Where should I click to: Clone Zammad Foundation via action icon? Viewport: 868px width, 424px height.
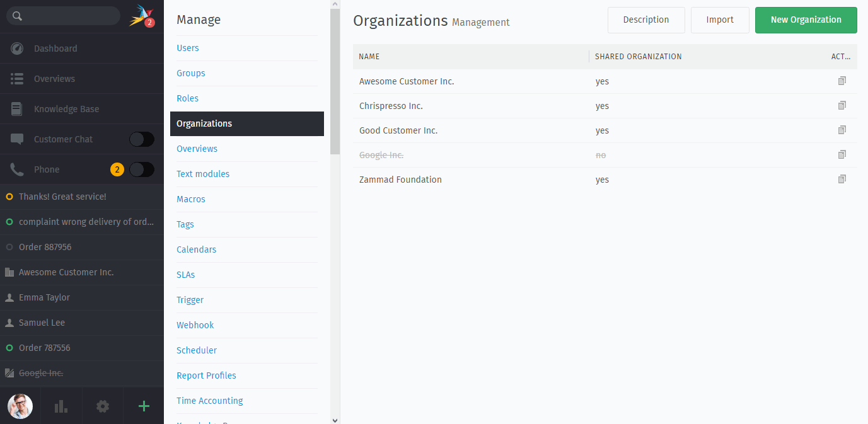(x=842, y=179)
